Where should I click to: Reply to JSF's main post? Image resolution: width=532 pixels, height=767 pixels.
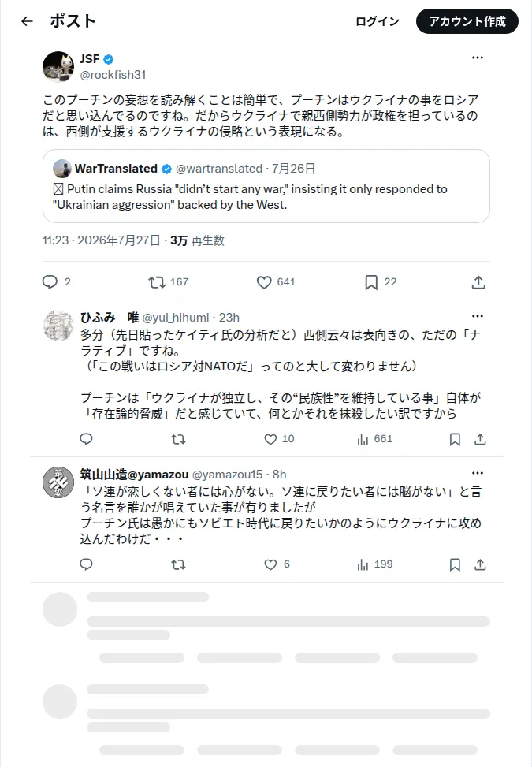50,281
